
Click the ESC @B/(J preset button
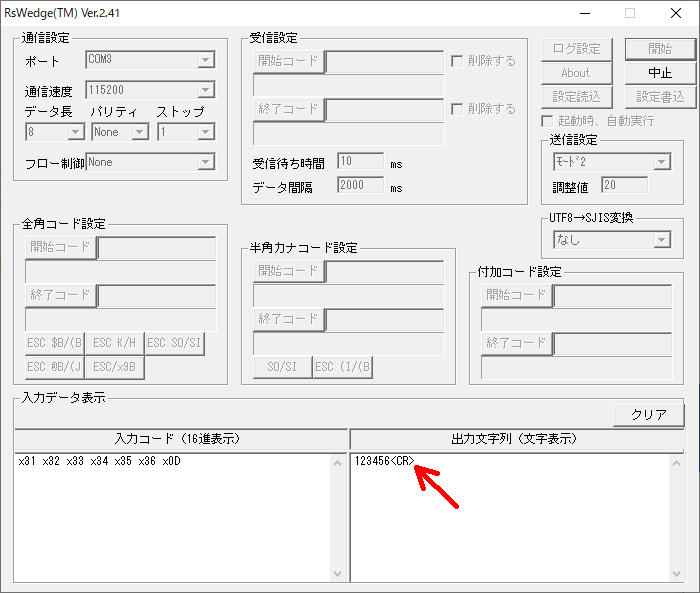pyautogui.click(x=55, y=367)
